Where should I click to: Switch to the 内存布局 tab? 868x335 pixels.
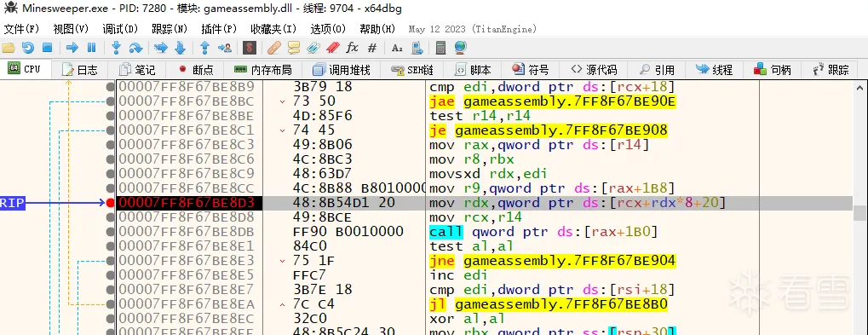tap(263, 70)
